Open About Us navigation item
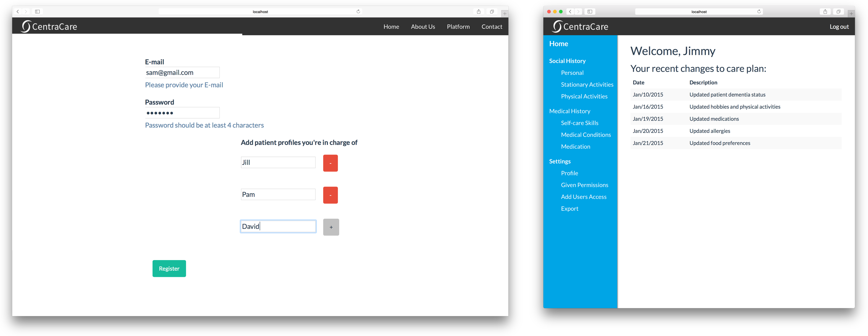 pos(422,27)
